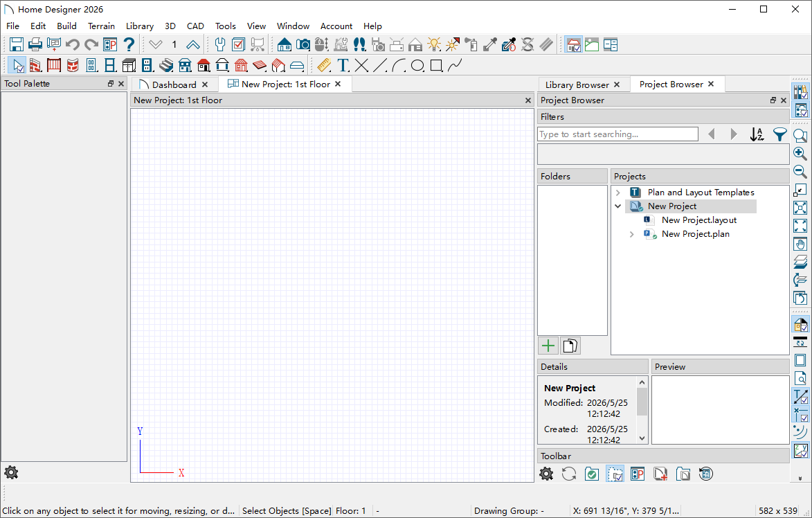The image size is (812, 518).
Task: Open the filter funnel options
Action: coord(780,134)
